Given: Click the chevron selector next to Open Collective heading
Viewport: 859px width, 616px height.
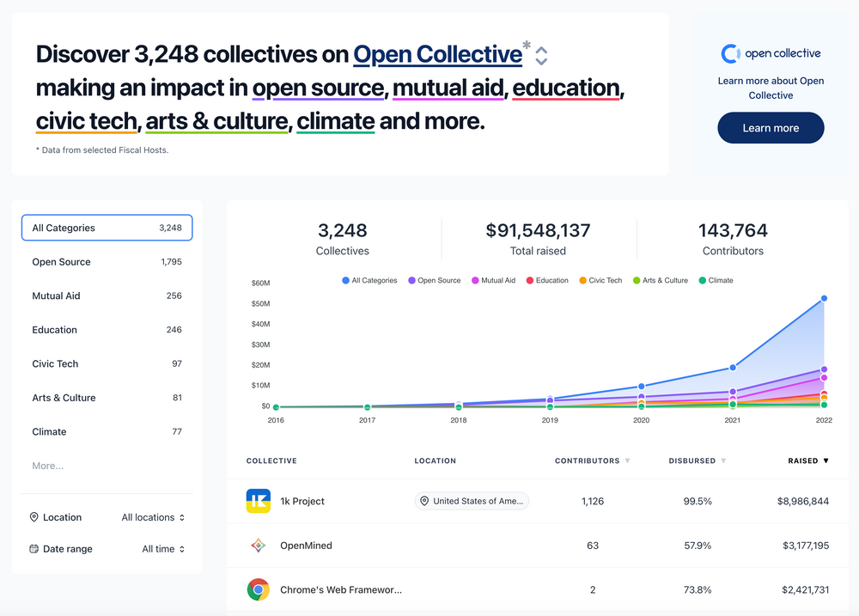Looking at the screenshot, I should pyautogui.click(x=540, y=53).
